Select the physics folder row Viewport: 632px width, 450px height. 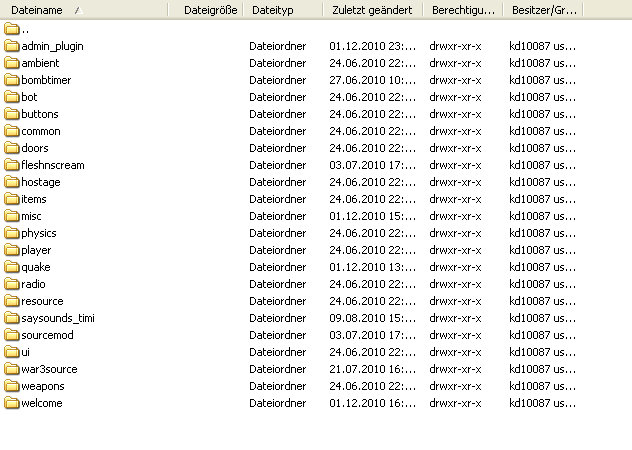(x=38, y=233)
